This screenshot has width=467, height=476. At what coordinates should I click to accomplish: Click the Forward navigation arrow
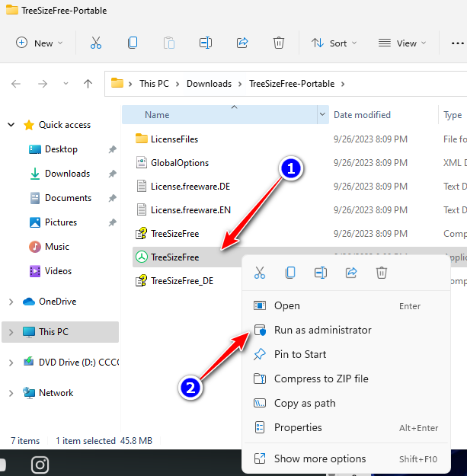tap(43, 84)
